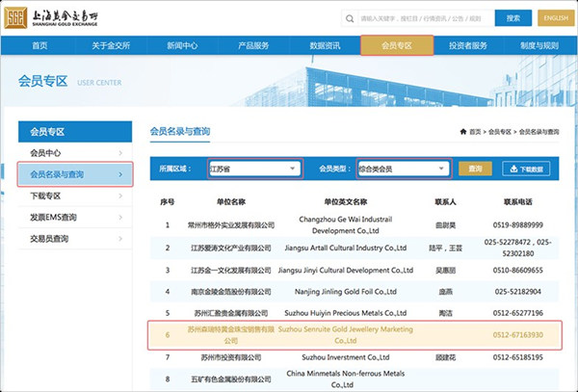Screen dimensions: 578x392
Task: Click the 单位名称 column header
Action: click(x=231, y=202)
